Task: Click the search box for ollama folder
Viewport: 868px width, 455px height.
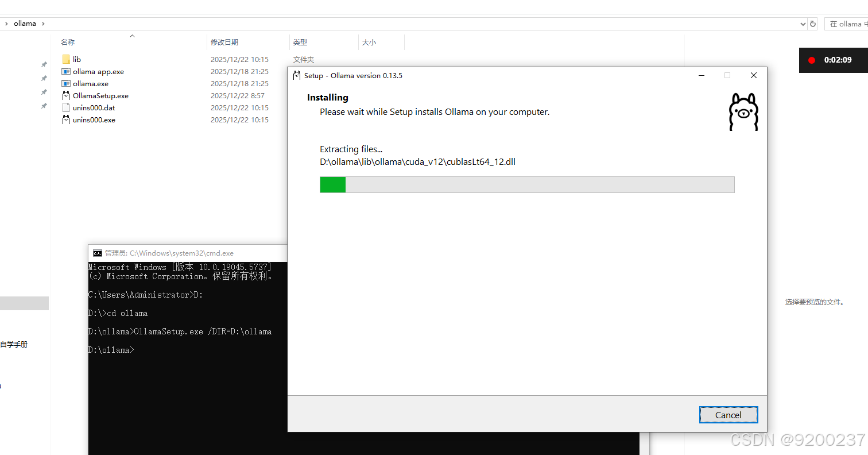Action: pyautogui.click(x=846, y=24)
